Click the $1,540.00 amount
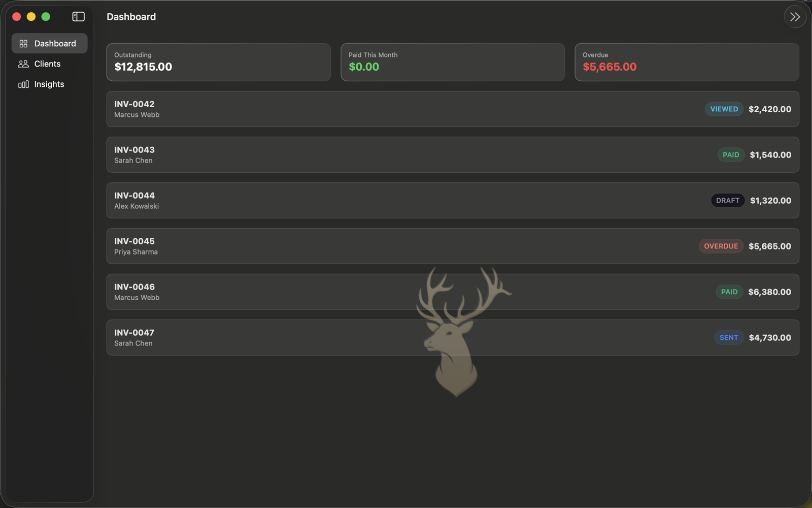Screen dimensions: 812x508 [770, 155]
